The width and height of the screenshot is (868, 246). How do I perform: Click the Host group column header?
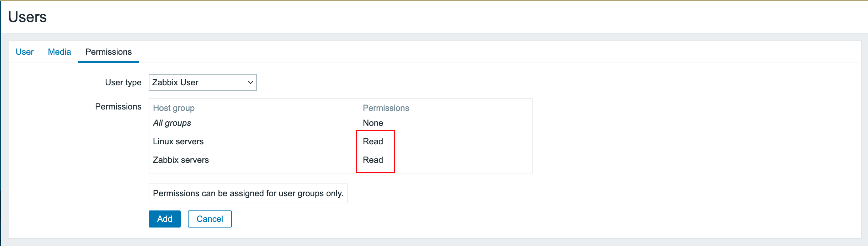tap(174, 108)
